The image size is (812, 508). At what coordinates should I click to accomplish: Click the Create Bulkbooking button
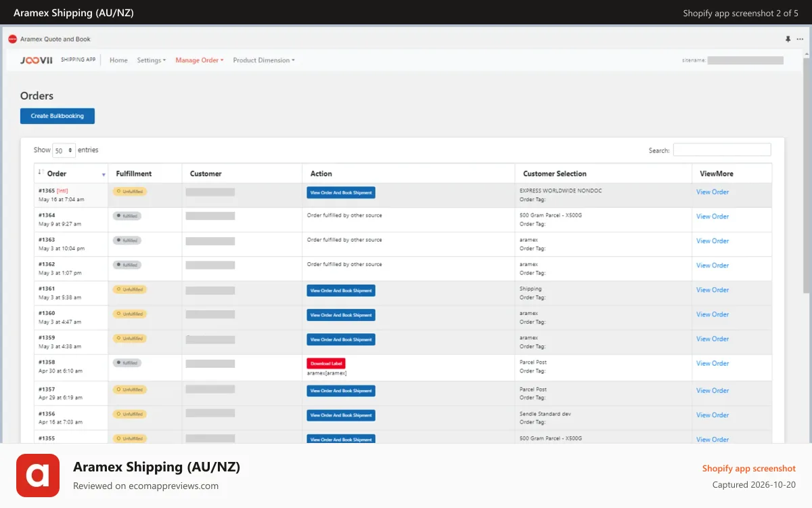pos(58,116)
